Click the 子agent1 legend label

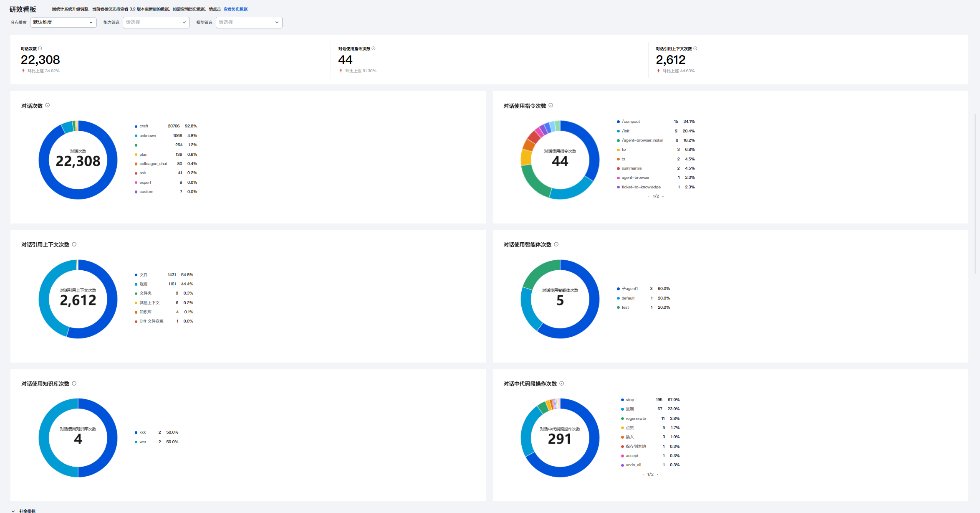click(x=630, y=289)
